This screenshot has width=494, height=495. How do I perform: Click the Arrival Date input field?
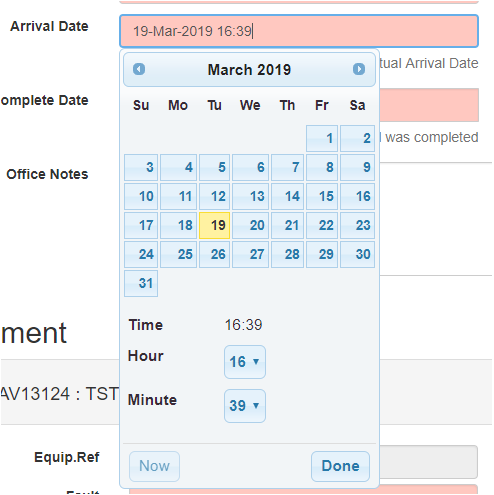pos(299,31)
